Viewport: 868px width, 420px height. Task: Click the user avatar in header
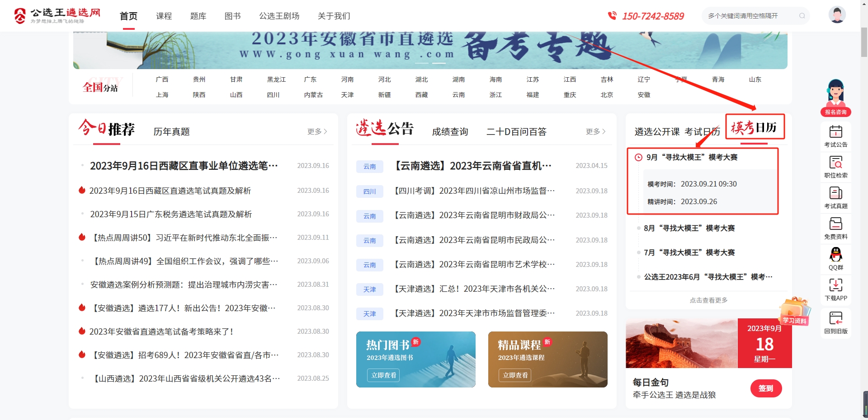[x=837, y=15]
